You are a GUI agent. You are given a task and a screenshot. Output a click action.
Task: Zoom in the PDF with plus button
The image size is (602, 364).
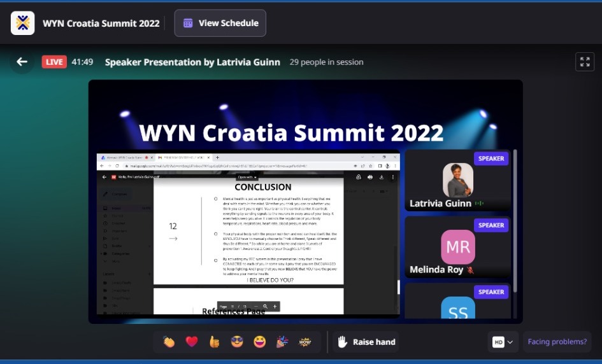coord(275,307)
